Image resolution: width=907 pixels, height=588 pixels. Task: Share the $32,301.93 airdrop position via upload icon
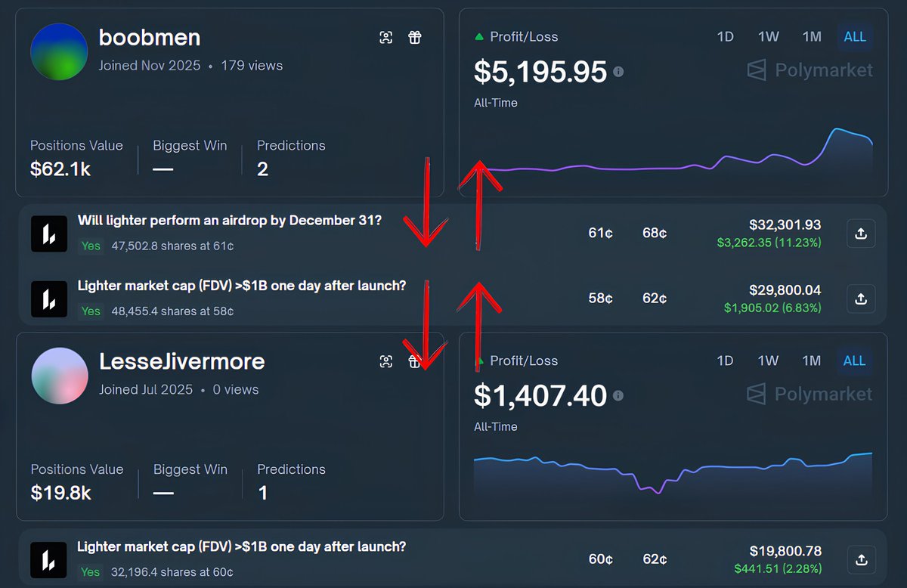pyautogui.click(x=861, y=234)
